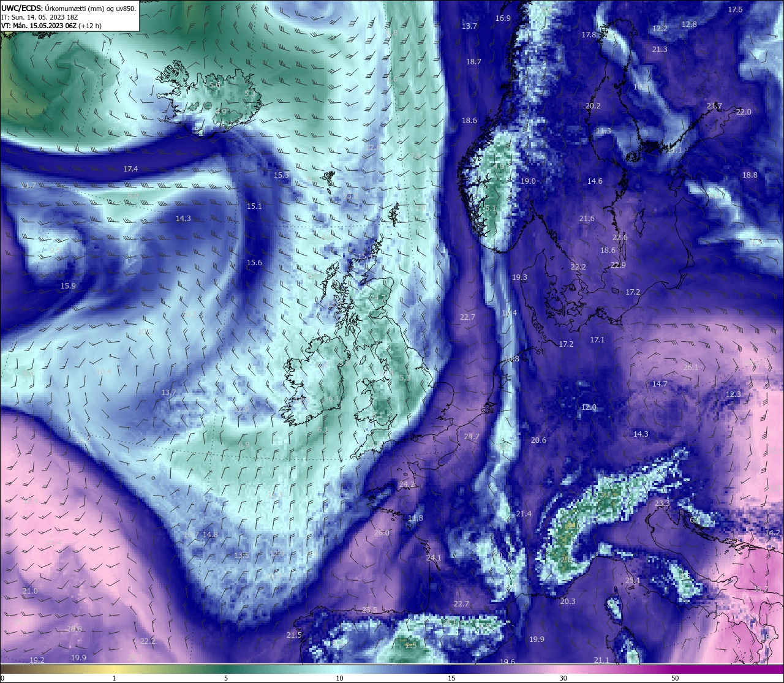
Task: Click the map value "24.7"
Action: pos(472,436)
